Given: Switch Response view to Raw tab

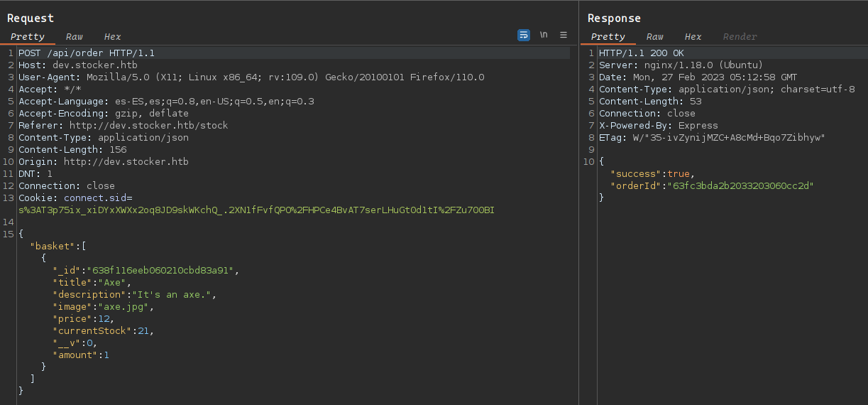Looking at the screenshot, I should pos(654,37).
